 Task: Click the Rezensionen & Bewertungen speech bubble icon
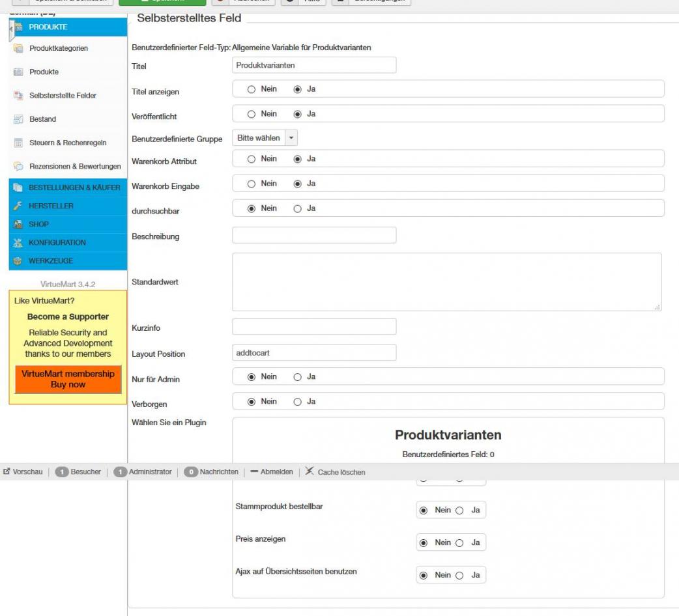(x=18, y=167)
